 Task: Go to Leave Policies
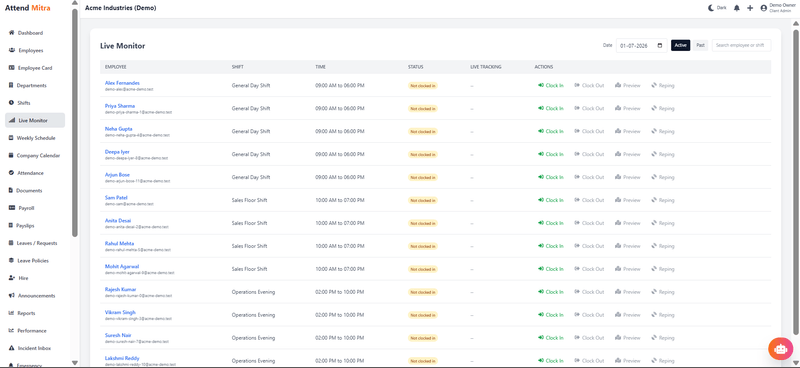click(29, 261)
